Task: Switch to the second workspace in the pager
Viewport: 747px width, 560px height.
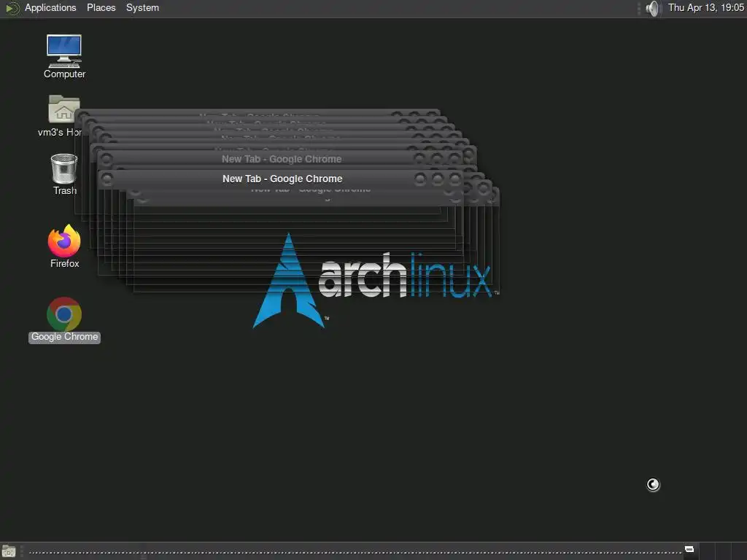Action: click(x=707, y=551)
